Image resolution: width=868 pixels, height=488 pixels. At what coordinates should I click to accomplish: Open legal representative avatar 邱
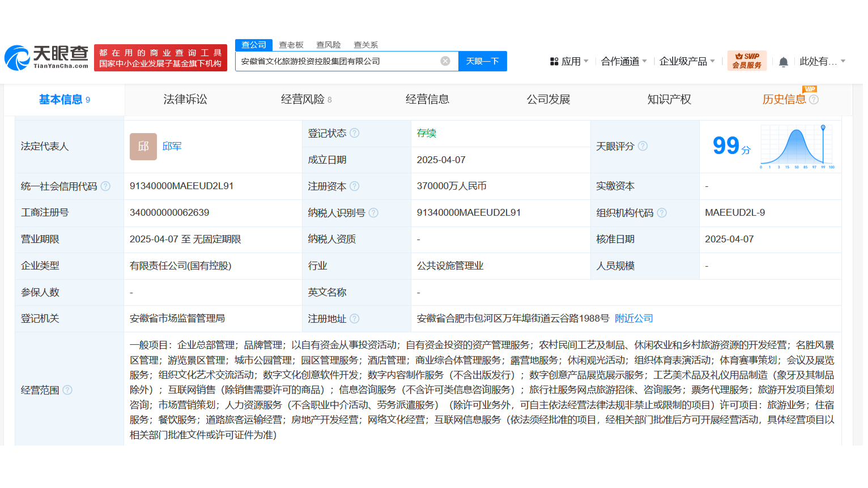tap(143, 147)
